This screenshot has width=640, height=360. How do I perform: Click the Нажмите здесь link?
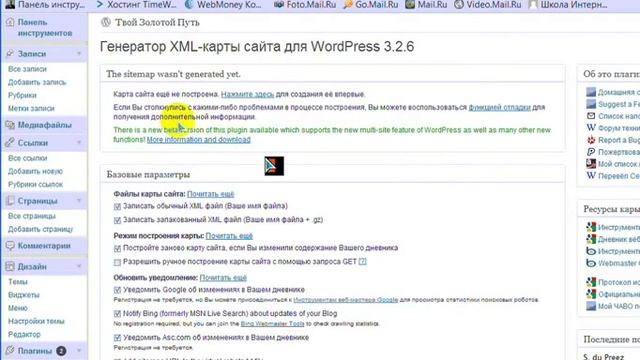(x=247, y=94)
